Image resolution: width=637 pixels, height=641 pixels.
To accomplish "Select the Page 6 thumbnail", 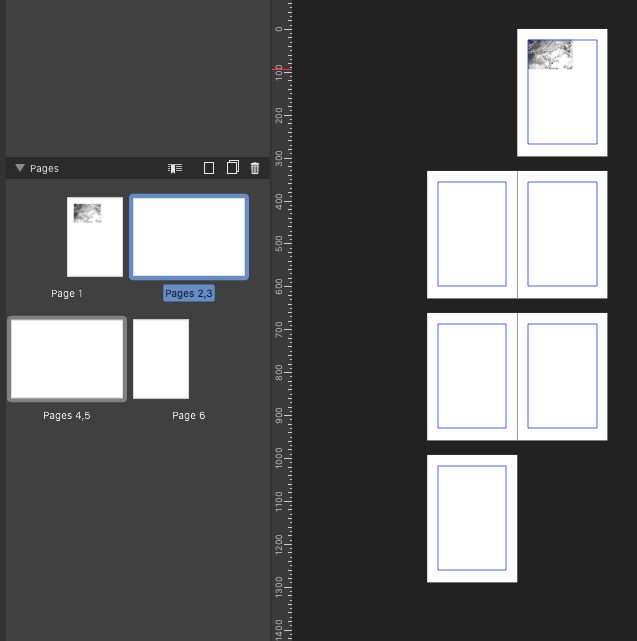I will 161,359.
